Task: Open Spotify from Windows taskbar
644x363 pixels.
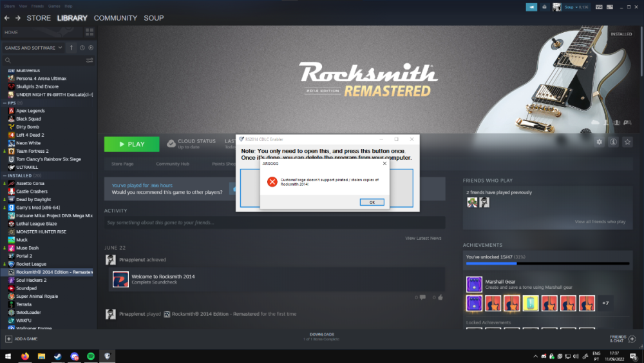Action: tap(91, 356)
